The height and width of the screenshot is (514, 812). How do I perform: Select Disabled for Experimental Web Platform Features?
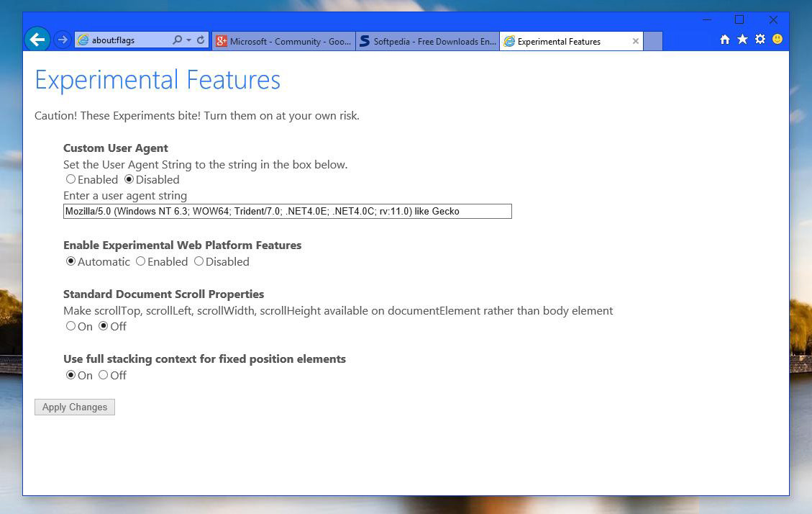point(199,261)
